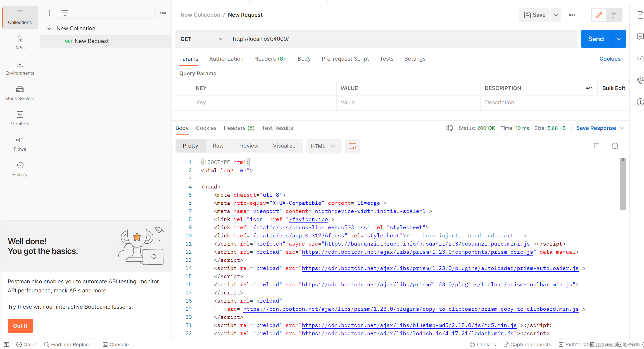Open the GET method dropdown
The image size is (644, 349).
pos(202,39)
